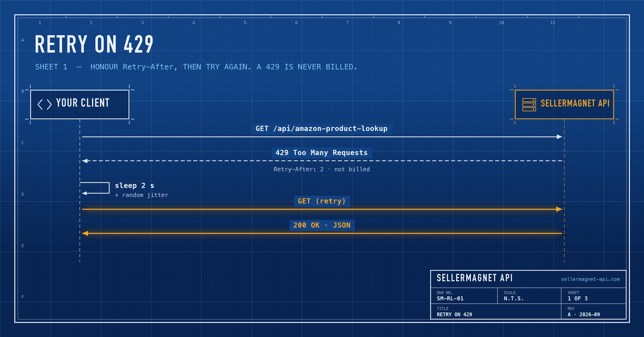
Task: Click the arrowhead of the first GET request arrow
Action: click(559, 137)
